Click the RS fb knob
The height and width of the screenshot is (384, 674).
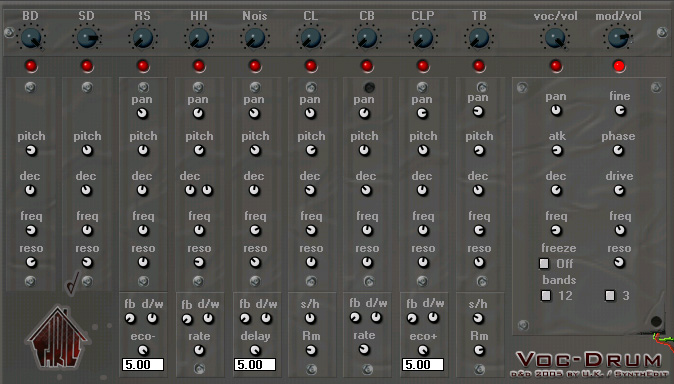coord(130,318)
